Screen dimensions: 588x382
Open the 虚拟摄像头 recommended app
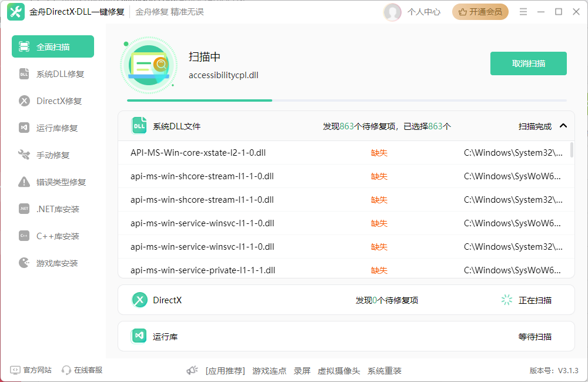(339, 371)
